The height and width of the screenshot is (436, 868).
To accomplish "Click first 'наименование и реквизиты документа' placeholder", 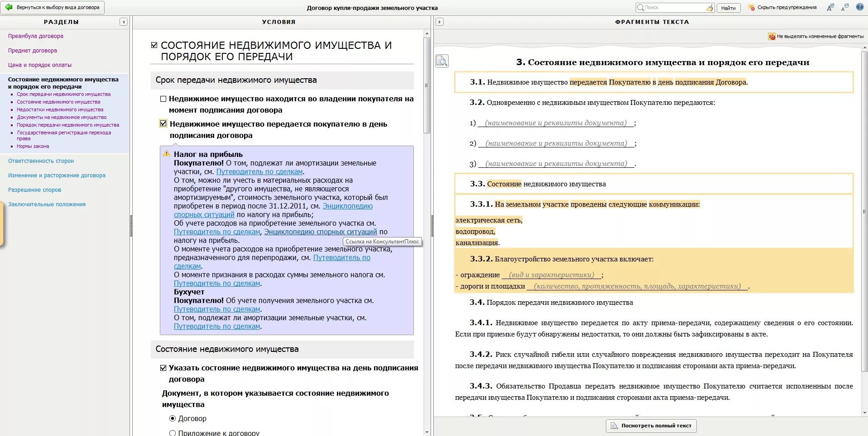I will 556,123.
